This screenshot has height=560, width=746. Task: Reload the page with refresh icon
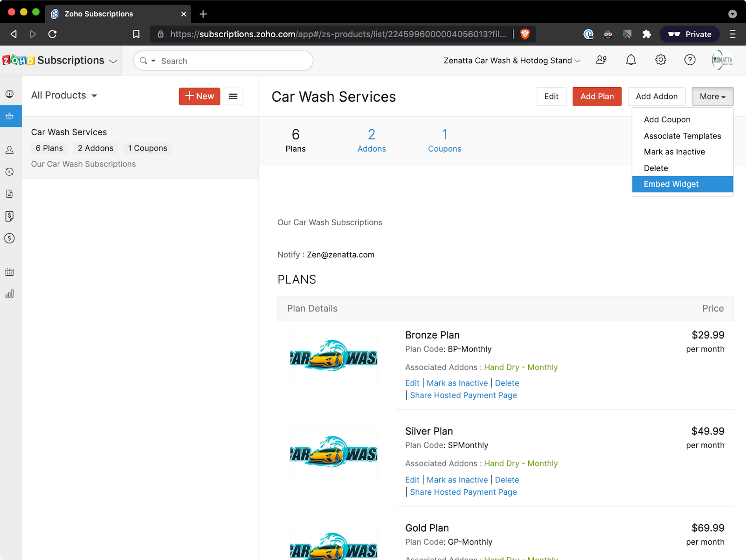point(53,34)
